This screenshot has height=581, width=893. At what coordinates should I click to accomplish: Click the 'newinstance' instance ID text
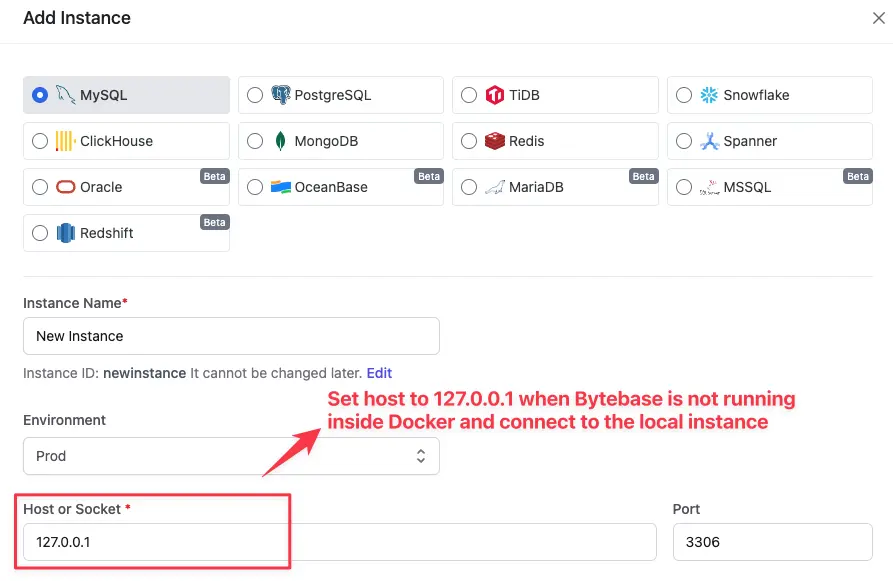[x=145, y=373]
